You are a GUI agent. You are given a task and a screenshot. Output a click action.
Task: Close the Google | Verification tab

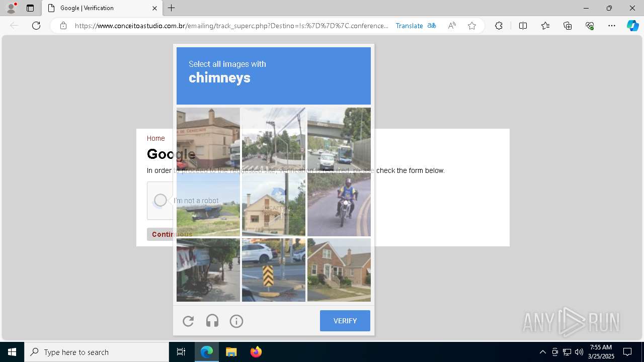(x=154, y=8)
